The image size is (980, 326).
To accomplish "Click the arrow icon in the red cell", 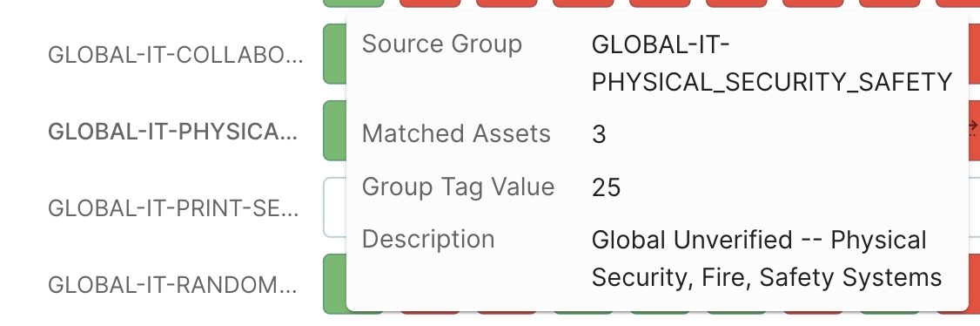I will 973,126.
